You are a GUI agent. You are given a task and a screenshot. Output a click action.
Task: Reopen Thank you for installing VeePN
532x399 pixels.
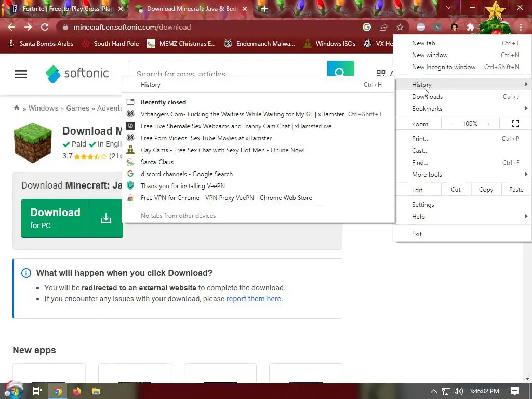259,186
